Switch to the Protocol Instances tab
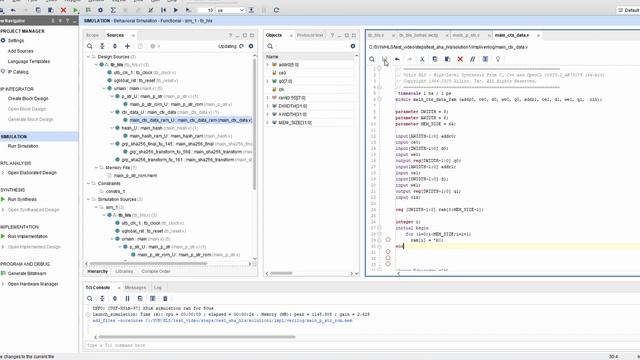Viewport: 640px width, 360px height. 310,36
